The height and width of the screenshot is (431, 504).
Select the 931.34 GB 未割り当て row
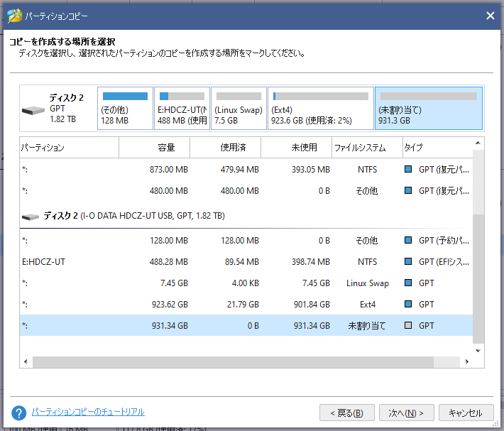click(246, 325)
